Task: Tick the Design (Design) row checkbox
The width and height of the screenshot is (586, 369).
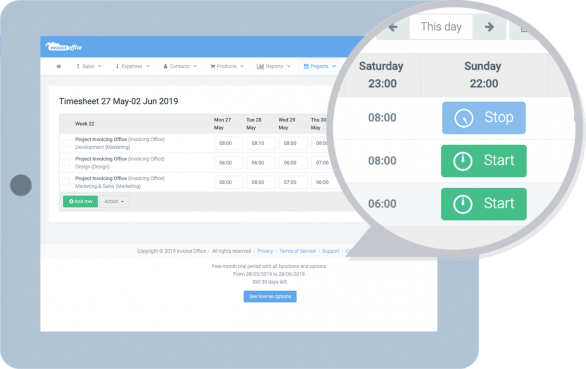Action: [66, 162]
